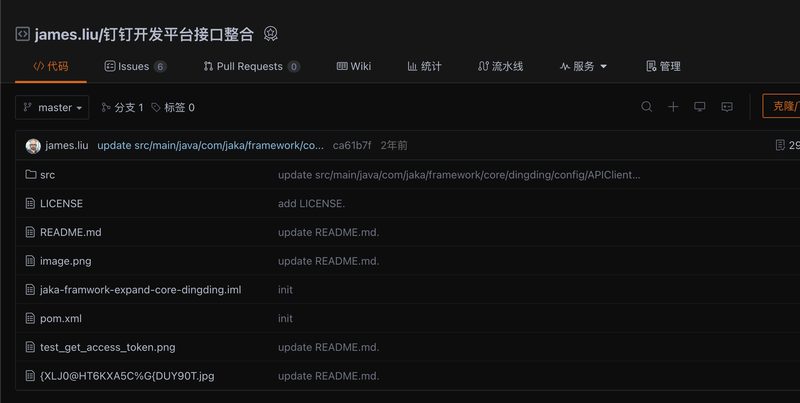
Task: Open the Issues tab
Action: (x=135, y=66)
